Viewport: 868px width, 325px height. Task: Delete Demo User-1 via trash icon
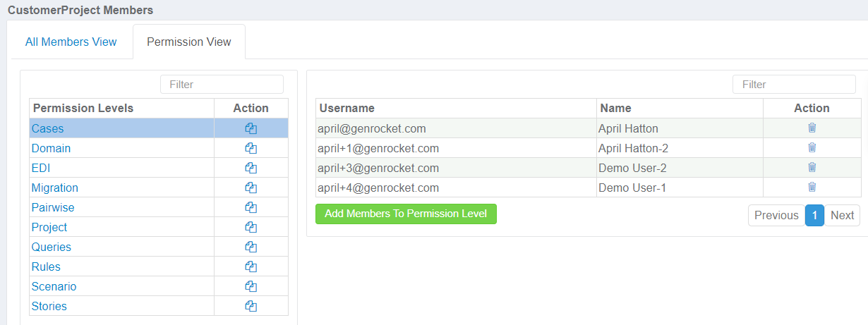point(812,187)
